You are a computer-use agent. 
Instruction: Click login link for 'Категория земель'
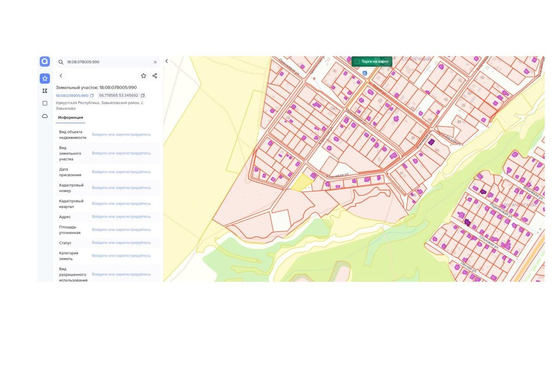click(121, 256)
